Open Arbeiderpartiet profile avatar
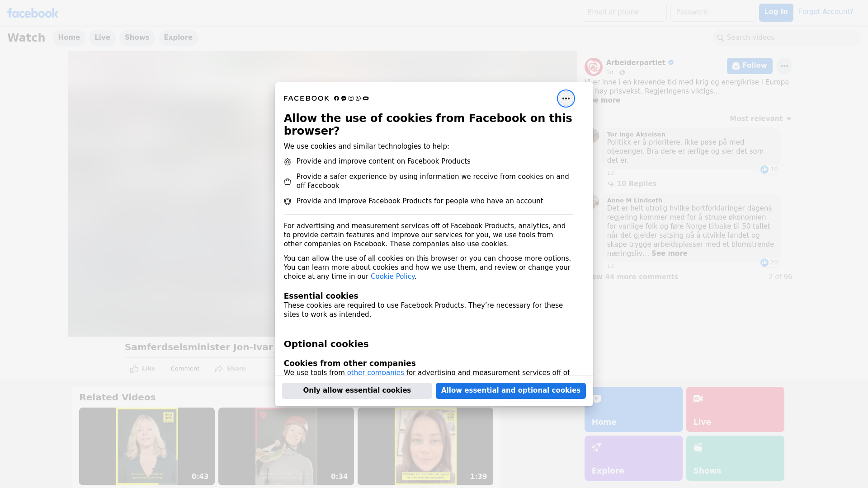 pos(593,67)
